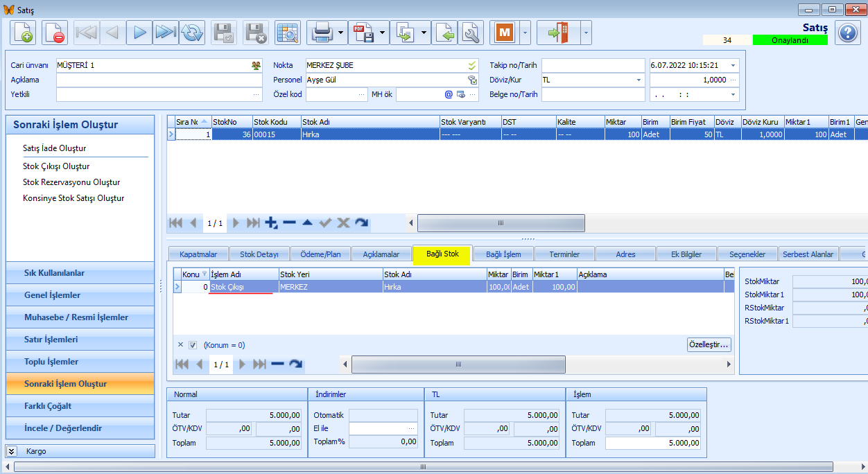Add a row with the plus icon in item grid navigator
The height and width of the screenshot is (474, 868).
272,222
